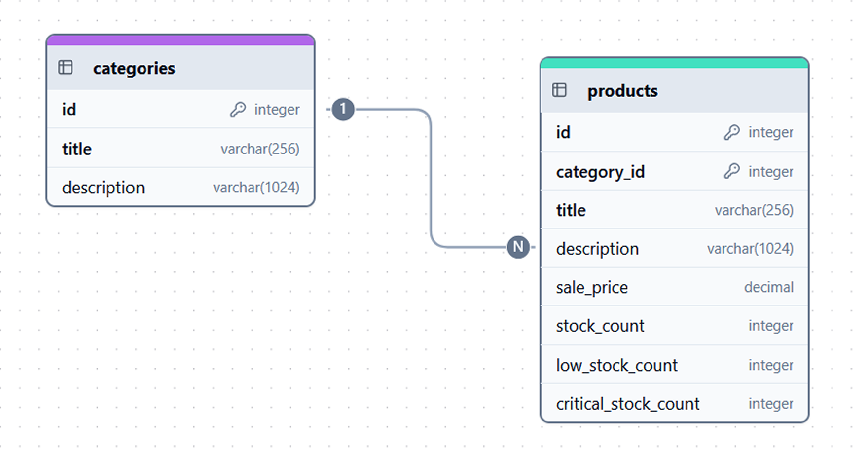Click the integer type of products id
The image size is (868, 459).
(x=771, y=132)
